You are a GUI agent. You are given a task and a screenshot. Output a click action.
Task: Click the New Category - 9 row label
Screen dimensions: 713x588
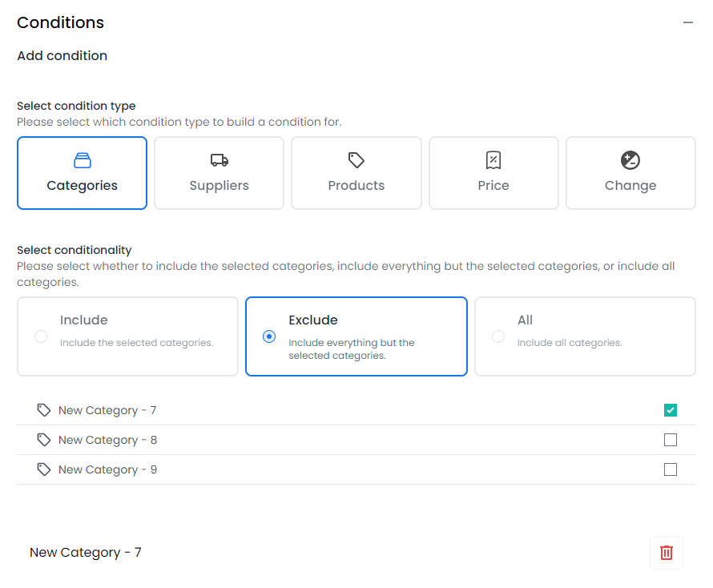click(x=108, y=469)
